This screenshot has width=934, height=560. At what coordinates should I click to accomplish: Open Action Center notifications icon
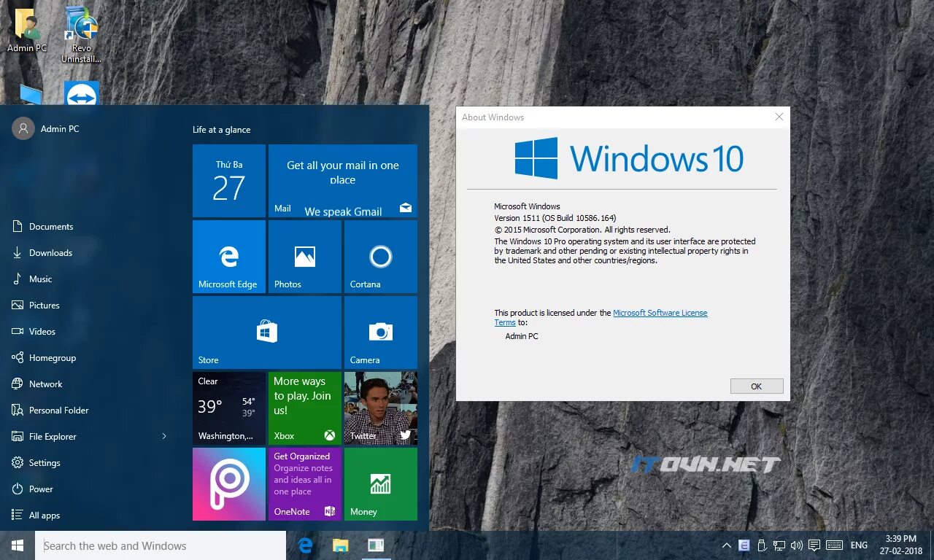coord(814,545)
